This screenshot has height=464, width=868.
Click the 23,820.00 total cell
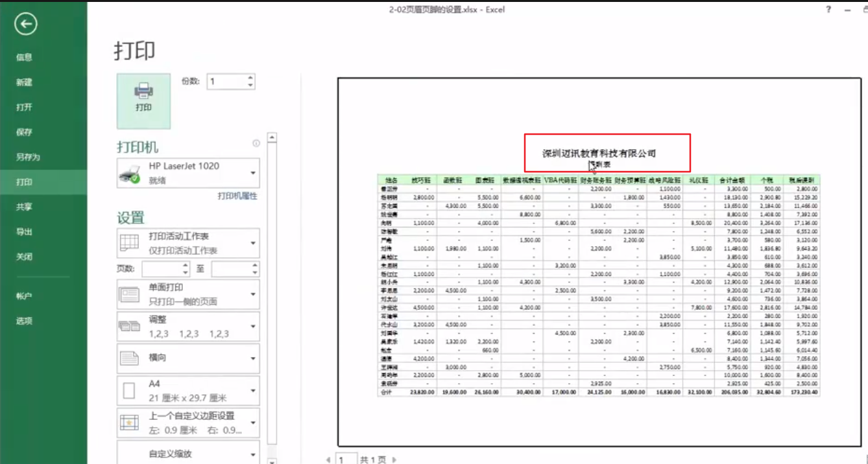(422, 392)
